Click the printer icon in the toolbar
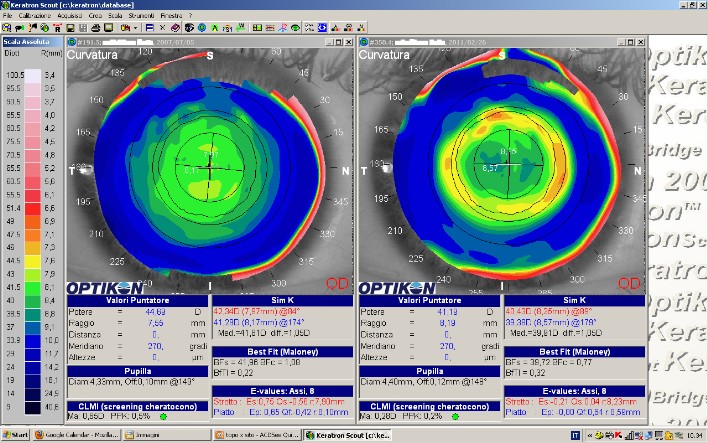The width and height of the screenshot is (708, 443). pos(97,28)
